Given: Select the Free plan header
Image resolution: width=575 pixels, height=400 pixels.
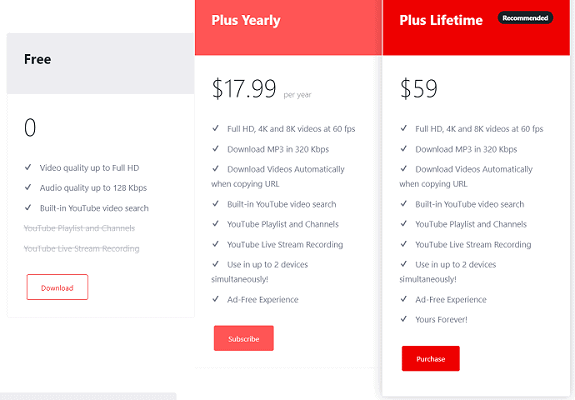Looking at the screenshot, I should [100, 63].
